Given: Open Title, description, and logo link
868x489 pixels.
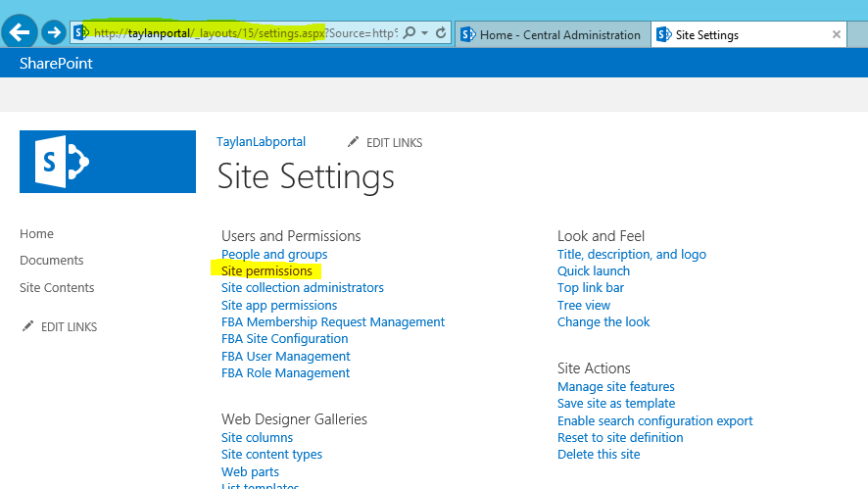Looking at the screenshot, I should pyautogui.click(x=632, y=254).
